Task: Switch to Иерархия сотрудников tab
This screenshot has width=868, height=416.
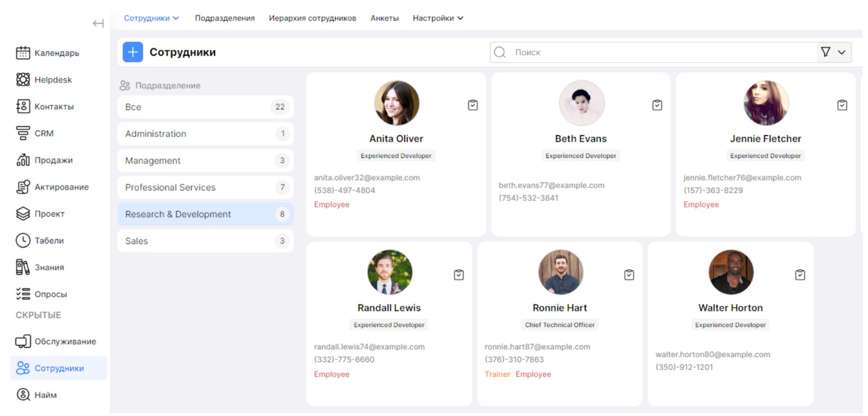Action: [312, 18]
